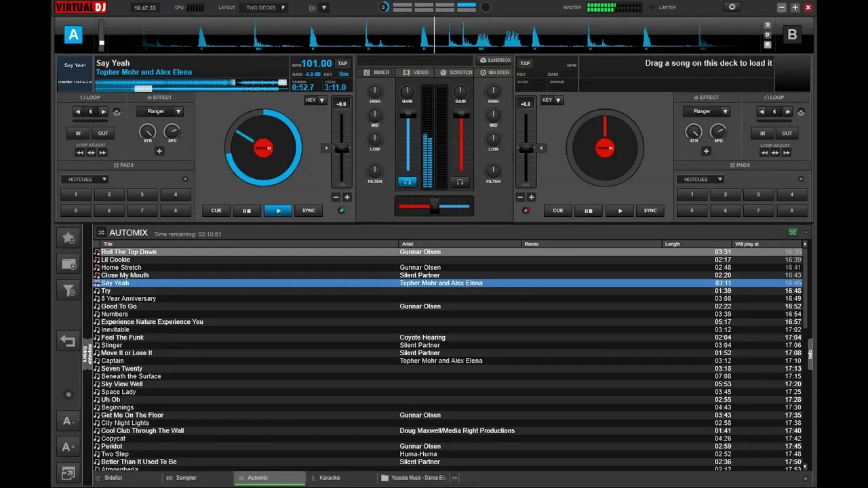Screen dimensions: 868x488
Task: Click deck A loop-adjust move-forward icon
Action: (x=102, y=152)
